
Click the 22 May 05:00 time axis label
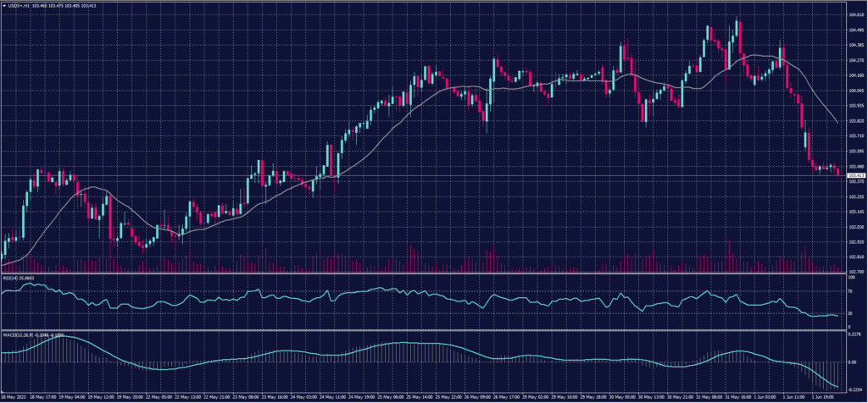pos(161,395)
